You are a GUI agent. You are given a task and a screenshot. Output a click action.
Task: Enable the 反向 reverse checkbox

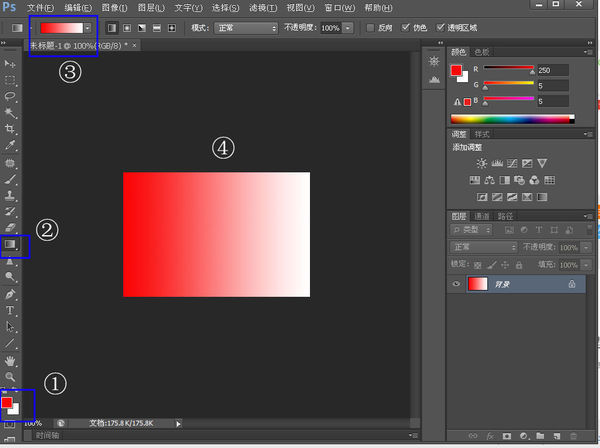[370, 28]
